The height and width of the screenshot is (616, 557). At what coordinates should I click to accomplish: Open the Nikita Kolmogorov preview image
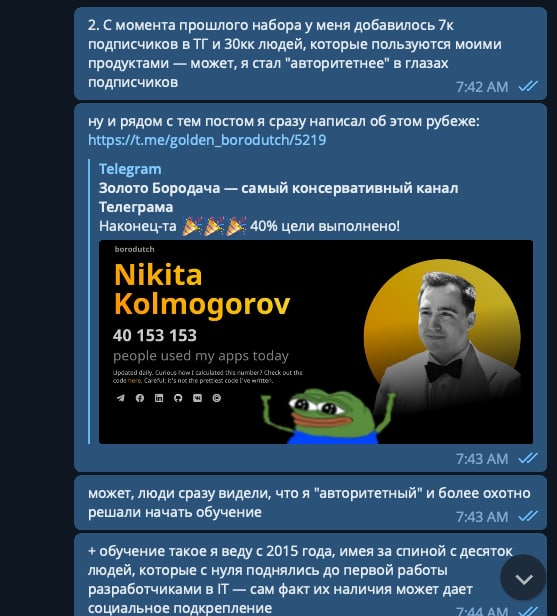click(x=316, y=342)
